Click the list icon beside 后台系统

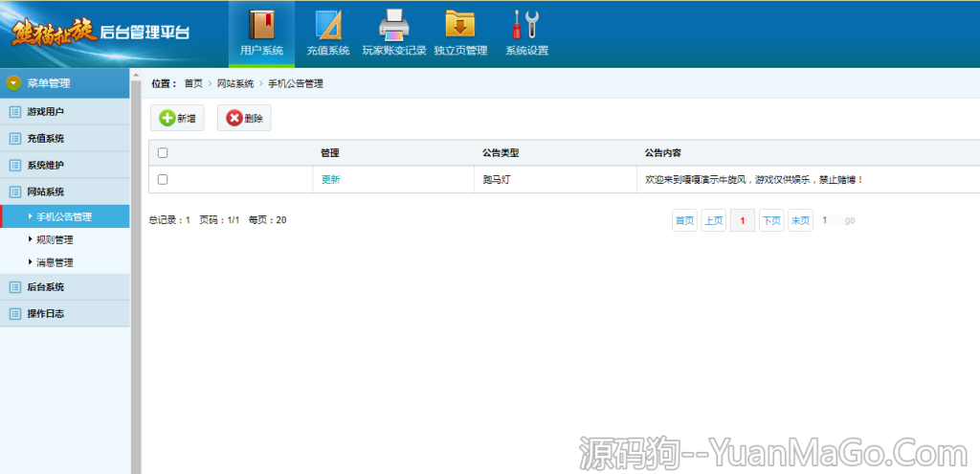[x=15, y=287]
